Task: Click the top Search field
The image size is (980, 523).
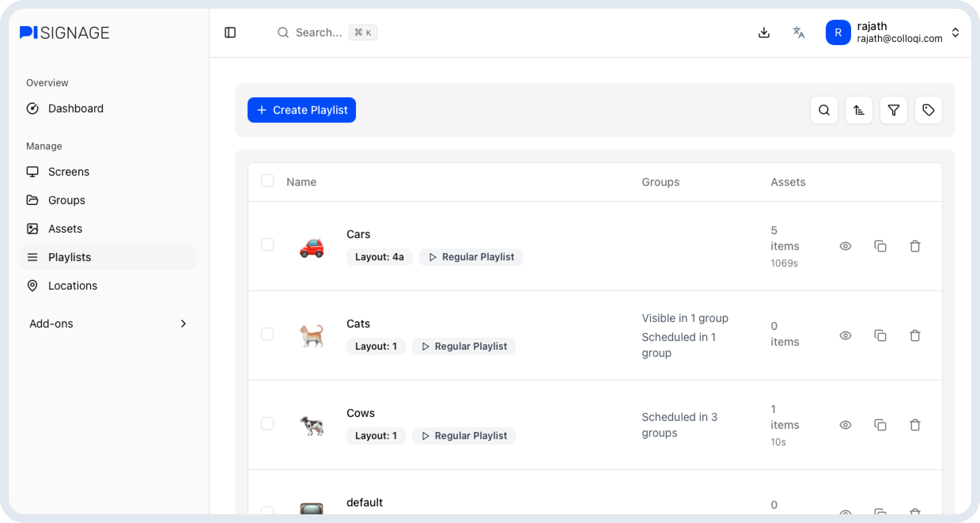Action: click(x=318, y=32)
